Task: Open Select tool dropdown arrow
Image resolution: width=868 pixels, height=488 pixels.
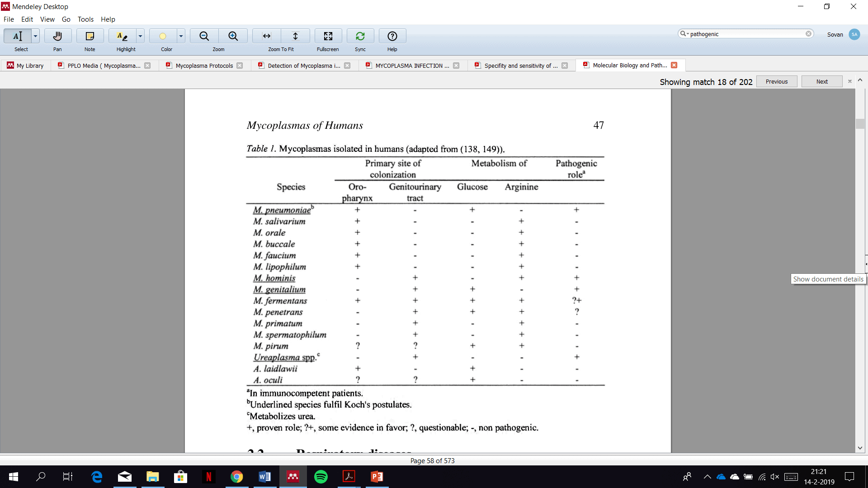Action: [35, 36]
